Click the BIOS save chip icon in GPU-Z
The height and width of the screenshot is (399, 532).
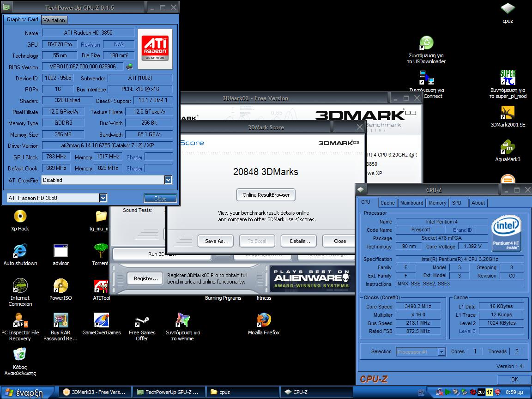pos(129,66)
